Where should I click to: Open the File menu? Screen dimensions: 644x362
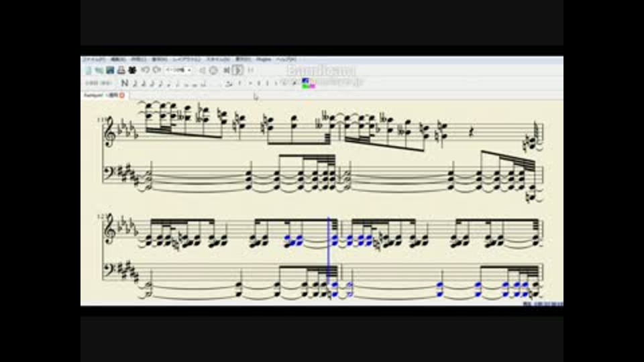point(93,59)
